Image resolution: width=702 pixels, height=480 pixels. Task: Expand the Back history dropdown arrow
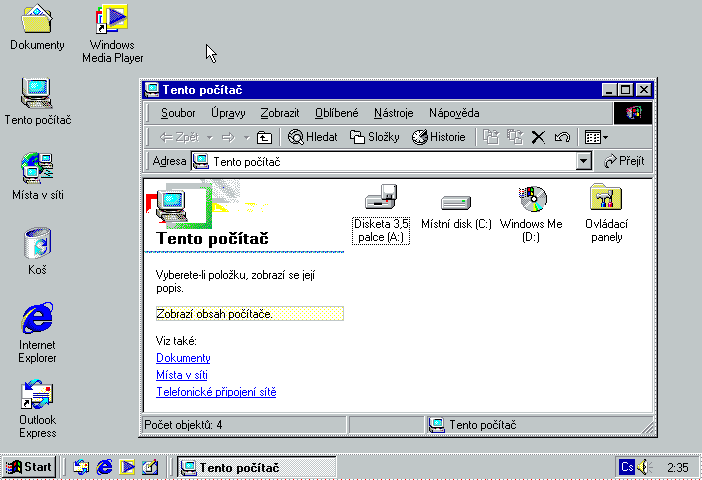pyautogui.click(x=210, y=137)
